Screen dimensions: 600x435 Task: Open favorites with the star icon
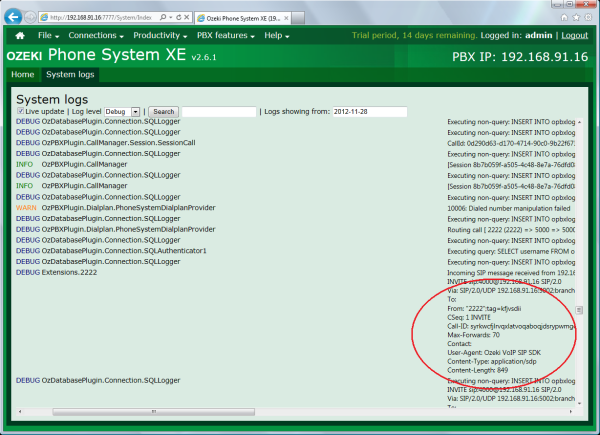pyautogui.click(x=576, y=17)
